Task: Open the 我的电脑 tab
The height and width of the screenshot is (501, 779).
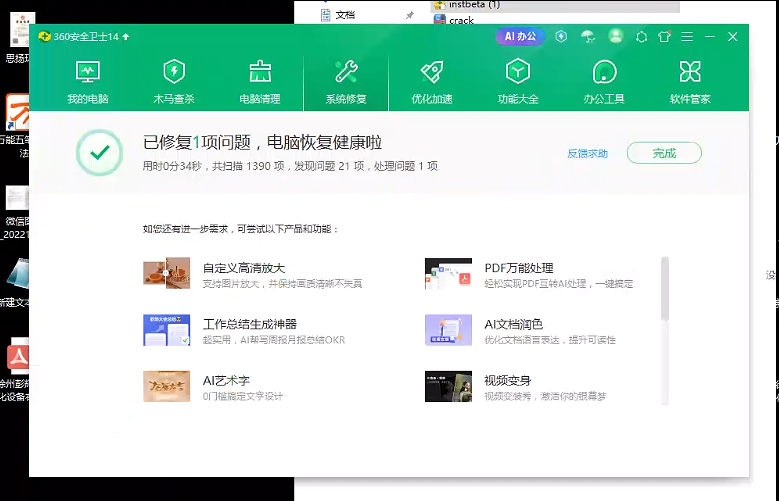Action: coord(88,82)
